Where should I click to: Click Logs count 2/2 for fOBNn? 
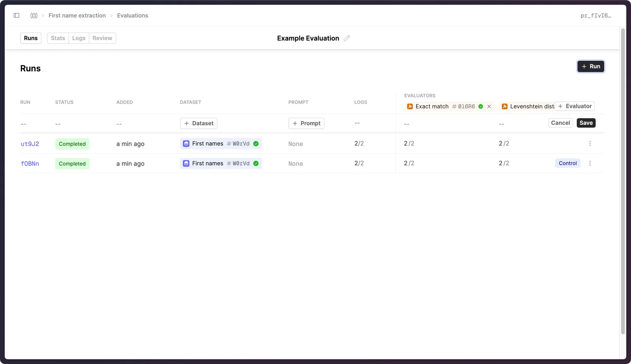tap(359, 163)
